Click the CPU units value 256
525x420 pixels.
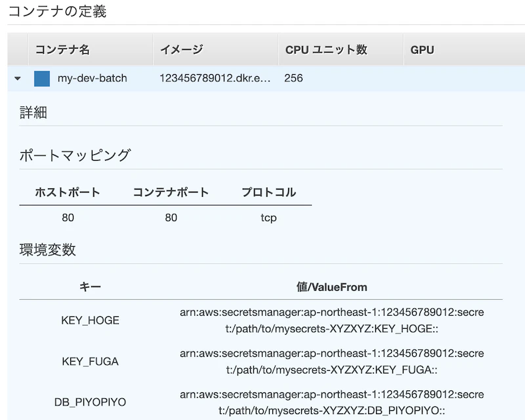click(293, 78)
